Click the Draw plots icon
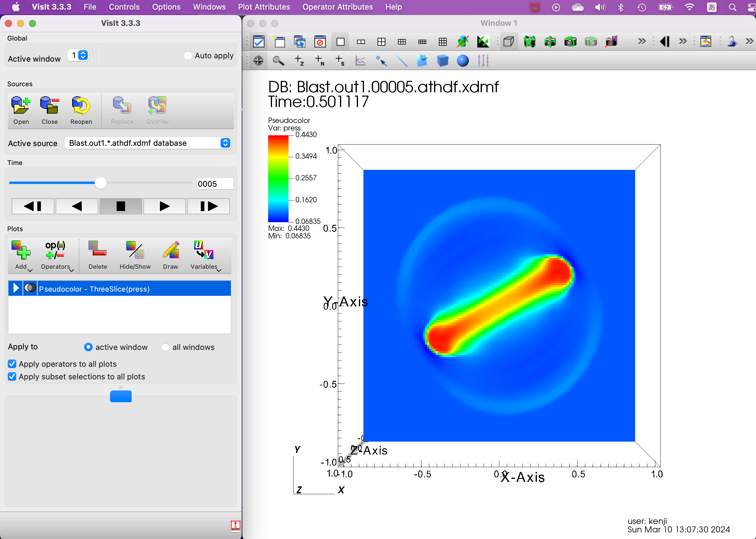This screenshot has height=539, width=756. [x=170, y=255]
